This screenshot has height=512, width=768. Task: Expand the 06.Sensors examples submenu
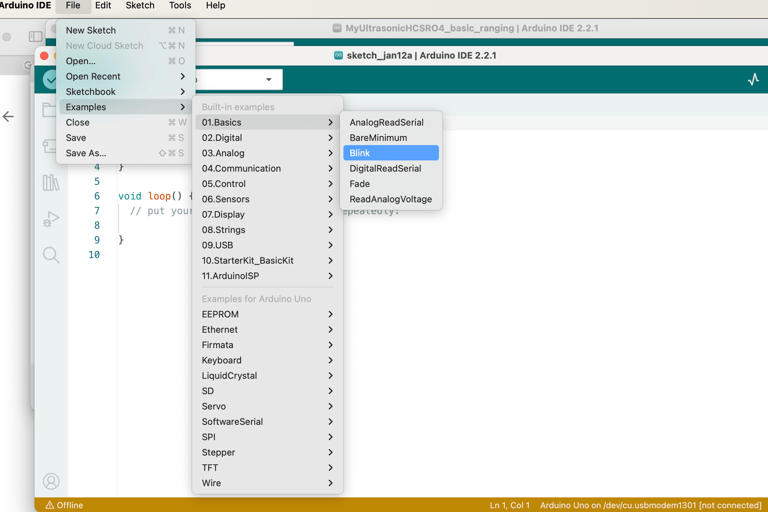click(x=267, y=199)
